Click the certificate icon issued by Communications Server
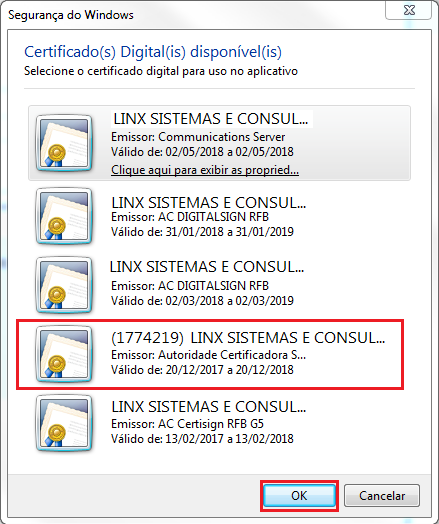 [63, 143]
